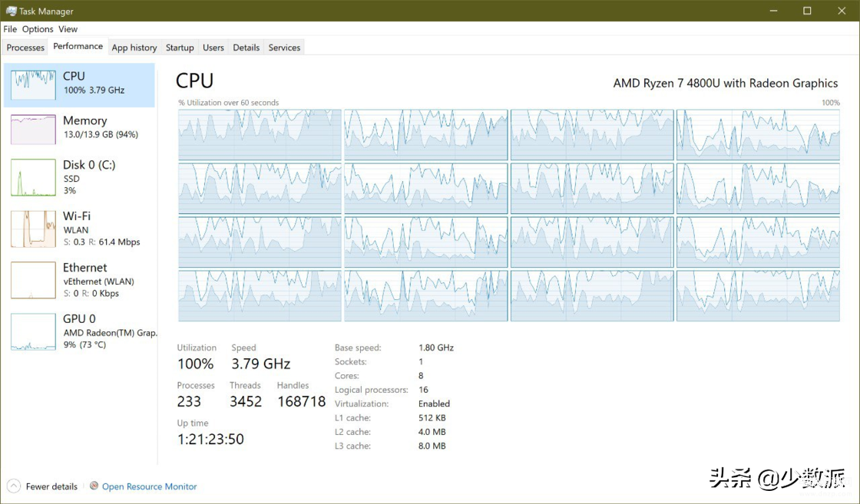Click the L3 cache 8.0 MB value
Viewport: 860px width, 504px height.
coord(432,446)
